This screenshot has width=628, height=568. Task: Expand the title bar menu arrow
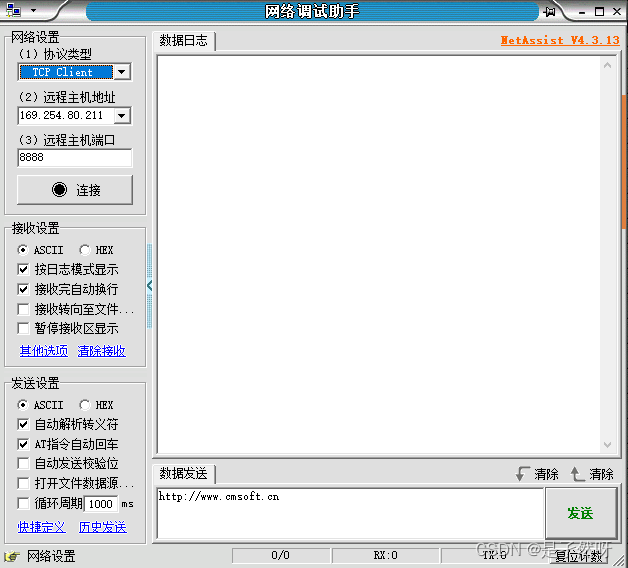(34, 10)
